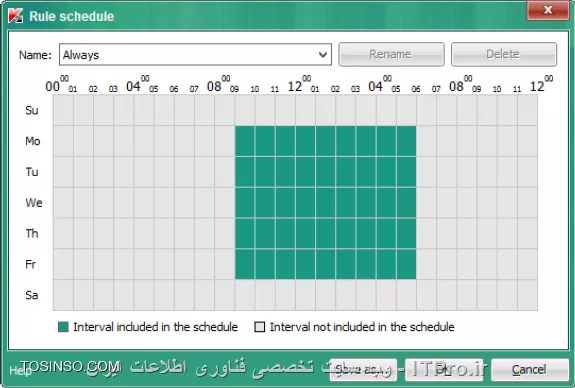This screenshot has width=575, height=388.
Task: Toggle the Sunday 00 midnight interval cell
Action: [63, 110]
